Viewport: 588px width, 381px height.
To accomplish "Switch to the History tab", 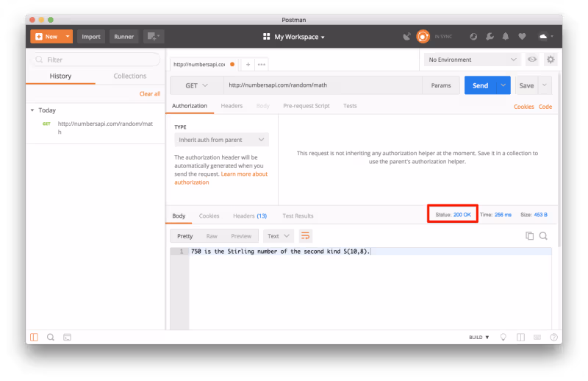I will click(60, 76).
